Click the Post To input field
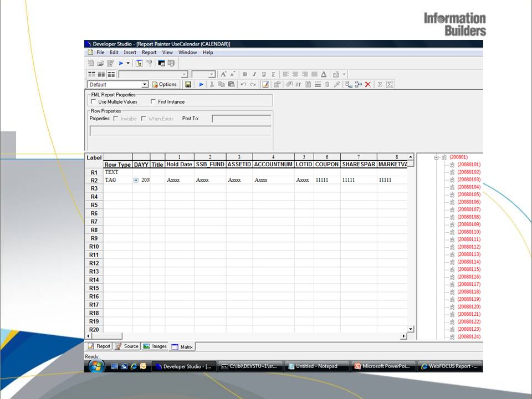Viewport: 532px width, 399px height. [x=242, y=119]
